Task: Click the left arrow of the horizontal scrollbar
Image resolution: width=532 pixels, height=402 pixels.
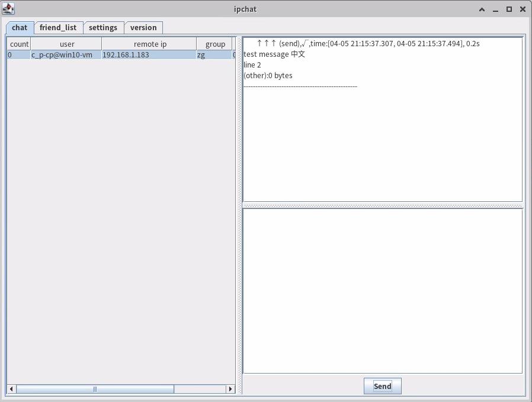Action: pyautogui.click(x=11, y=389)
